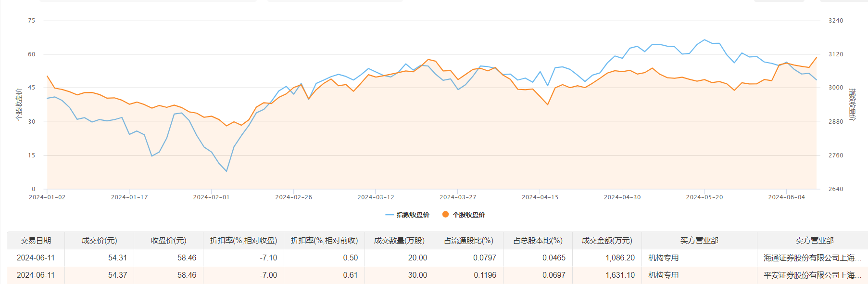Open the 平安证券股份有限公司 seller entry
This screenshot has width=868, height=284.
(x=812, y=275)
